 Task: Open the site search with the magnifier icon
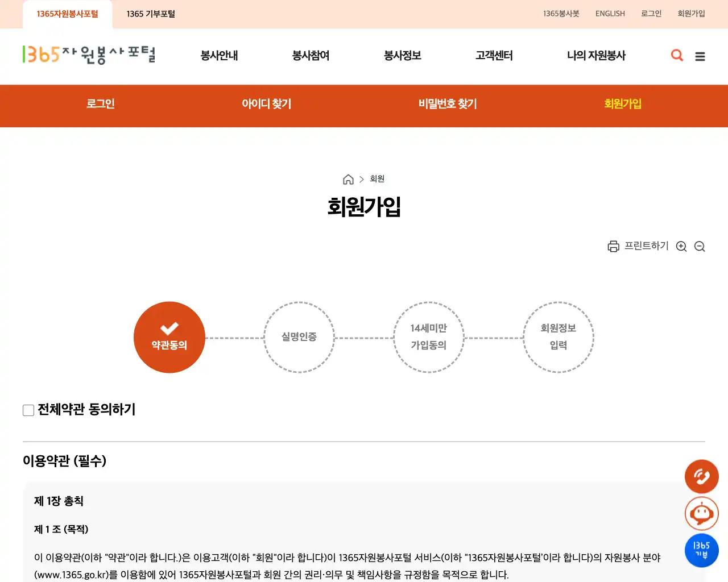click(x=677, y=55)
